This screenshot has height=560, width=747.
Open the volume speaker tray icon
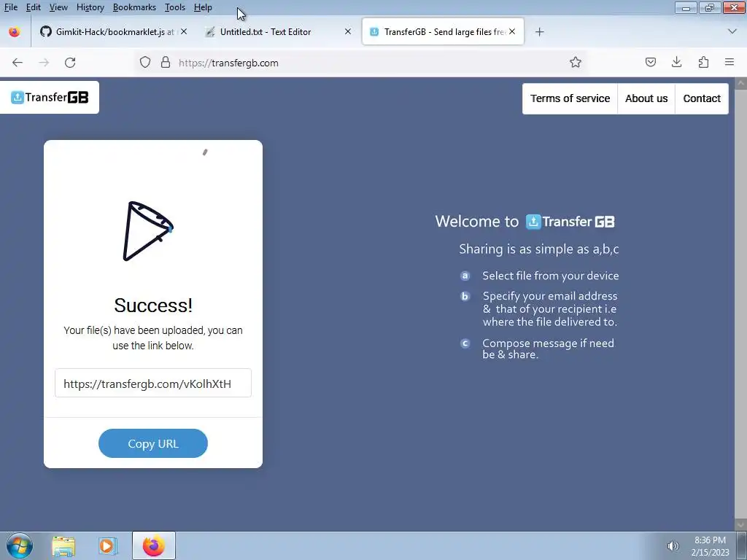[x=673, y=546]
